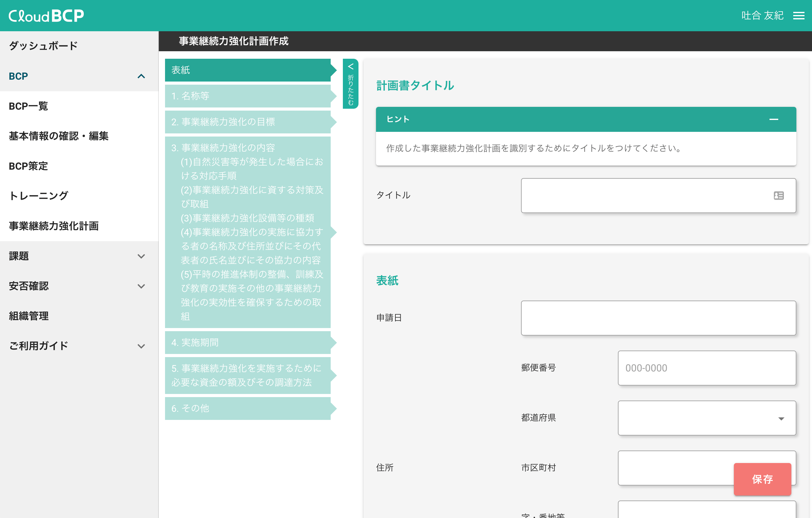Click the CloudBCP logo

[x=46, y=16]
